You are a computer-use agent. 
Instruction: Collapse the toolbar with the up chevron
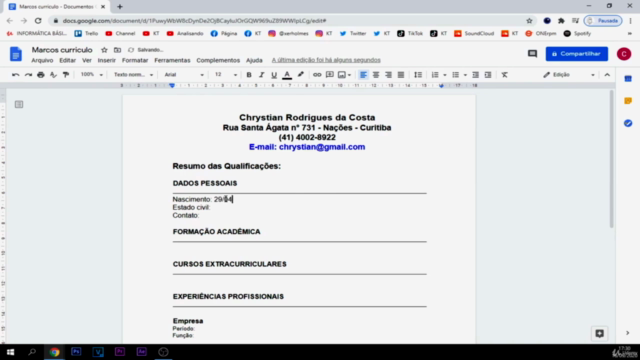[607, 75]
